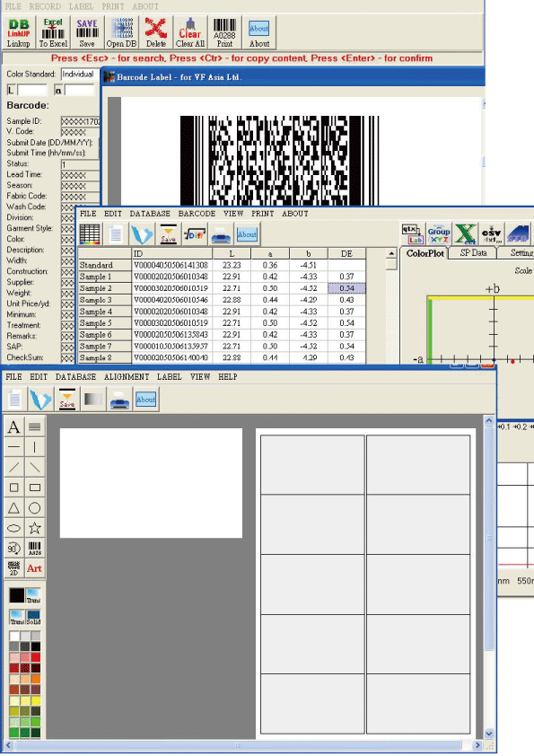Click the qtx Lab icon

click(413, 234)
